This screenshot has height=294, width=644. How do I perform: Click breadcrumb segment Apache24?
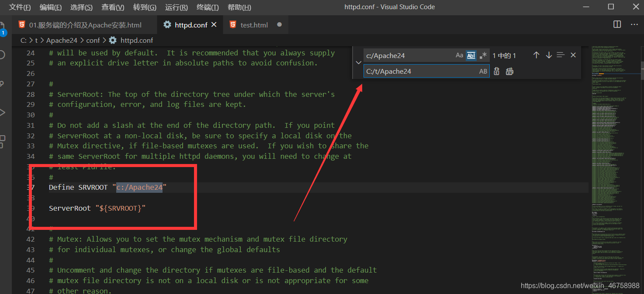click(62, 40)
